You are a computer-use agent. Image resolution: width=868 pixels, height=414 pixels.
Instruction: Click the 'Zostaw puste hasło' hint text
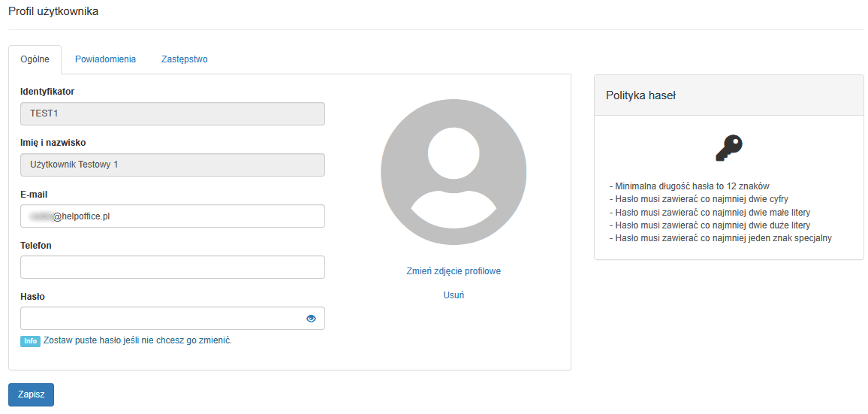pyautogui.click(x=137, y=340)
